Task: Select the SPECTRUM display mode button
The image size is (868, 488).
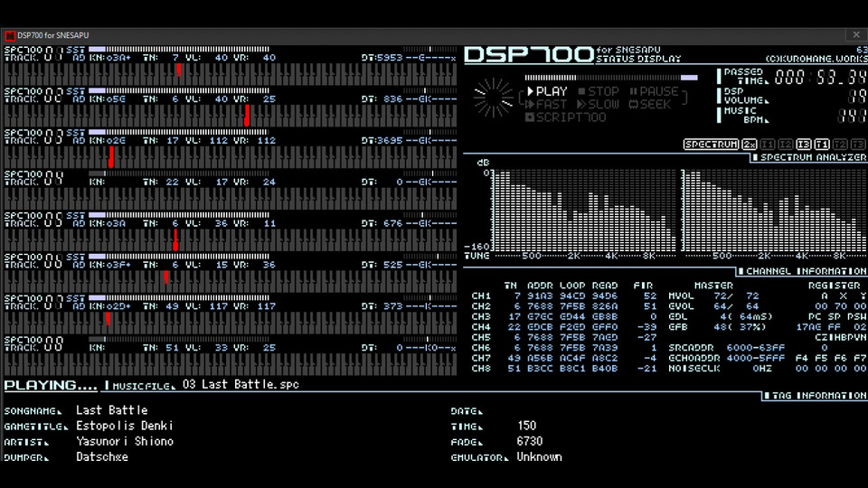Action: click(711, 145)
